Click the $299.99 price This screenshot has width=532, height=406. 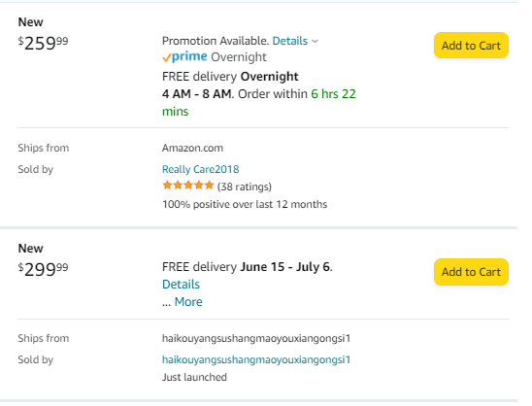click(43, 270)
